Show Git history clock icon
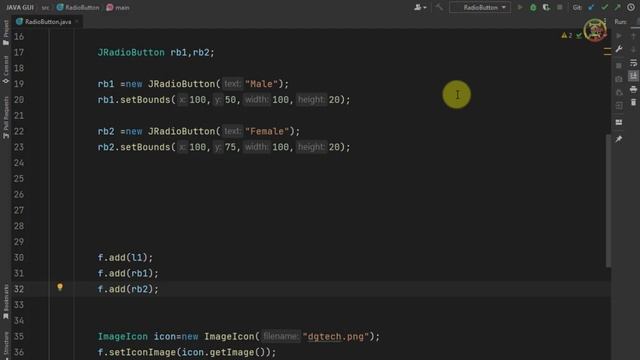640x360 pixels. [631, 7]
